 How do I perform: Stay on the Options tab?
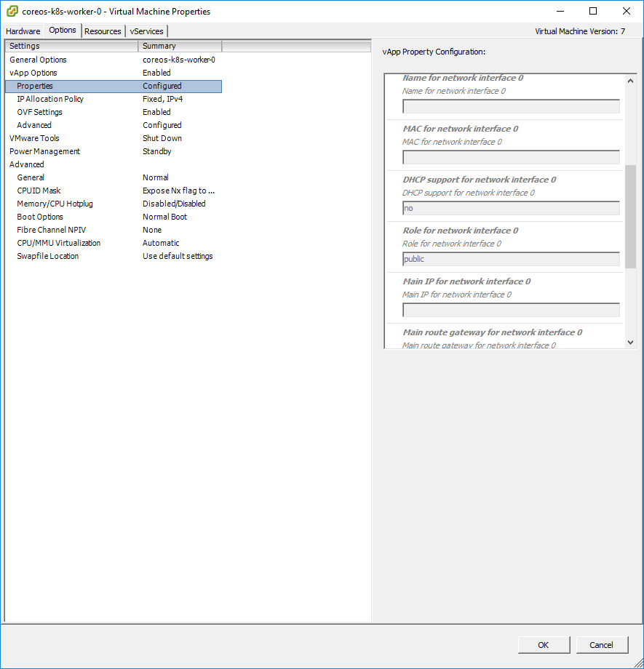tap(63, 31)
